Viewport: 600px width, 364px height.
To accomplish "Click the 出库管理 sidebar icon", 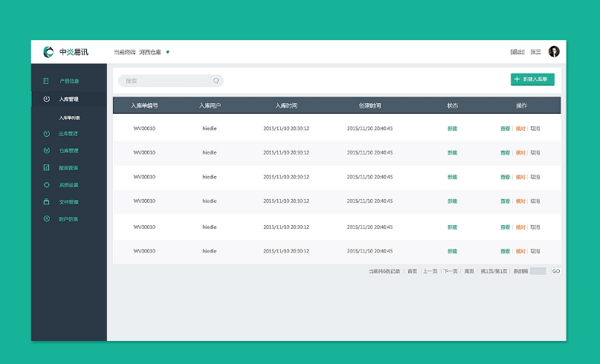I will coord(46,134).
